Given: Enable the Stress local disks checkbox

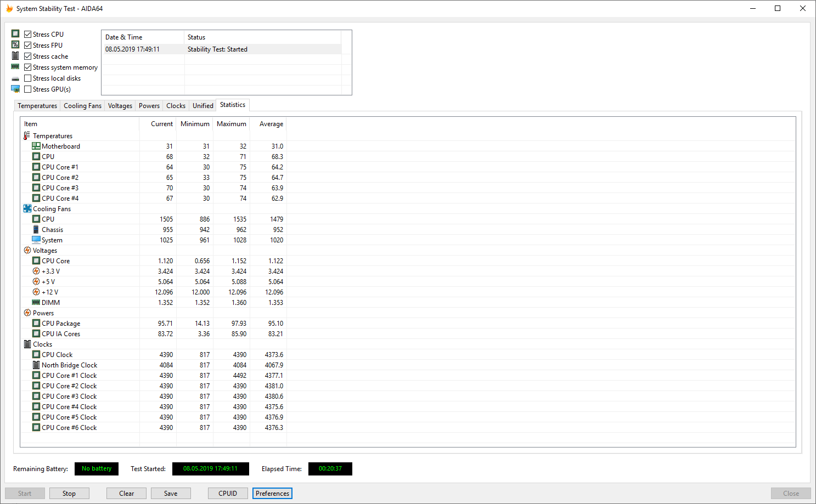Looking at the screenshot, I should tap(27, 78).
